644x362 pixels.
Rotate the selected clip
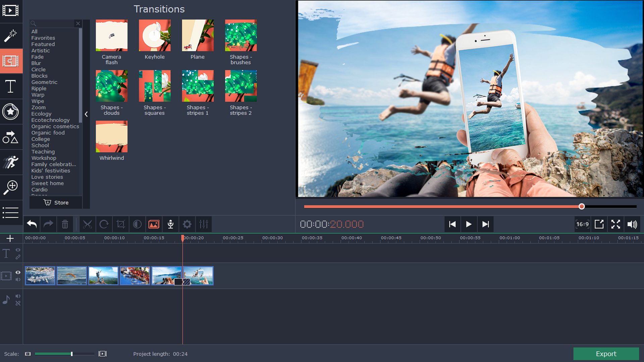pos(104,224)
